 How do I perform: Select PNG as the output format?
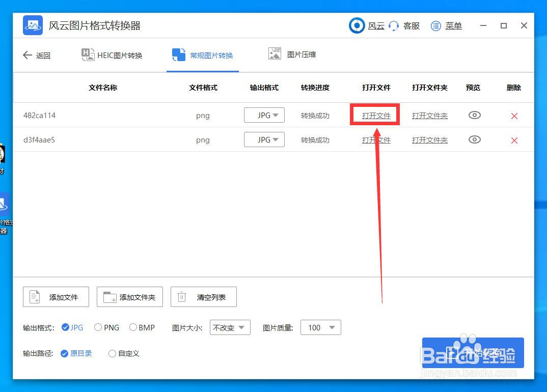[97, 327]
